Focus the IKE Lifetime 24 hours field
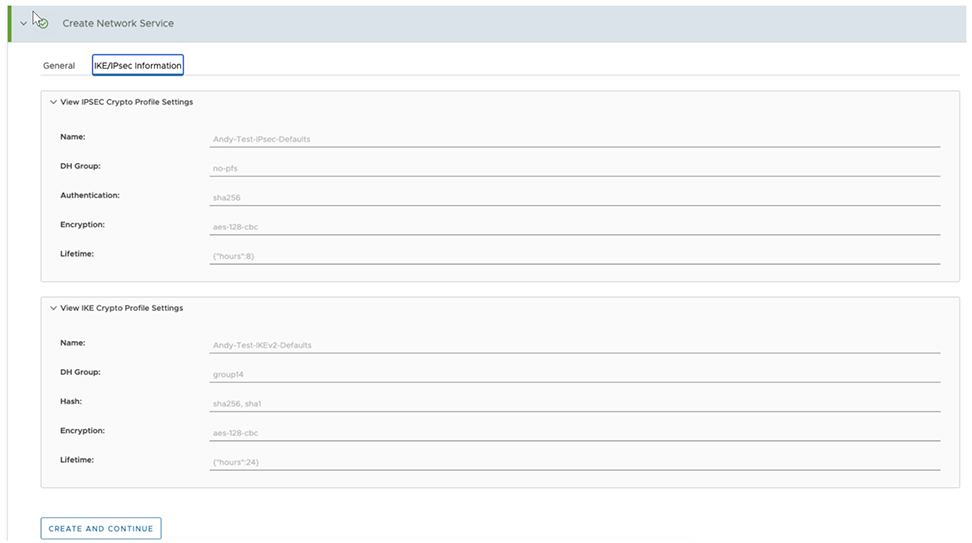The width and height of the screenshot is (972, 543). (x=574, y=461)
